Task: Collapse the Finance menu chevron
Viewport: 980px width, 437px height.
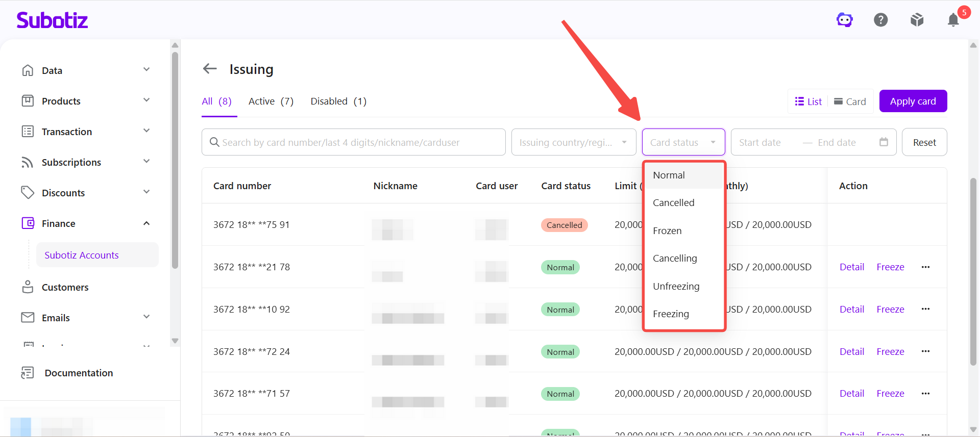Action: click(146, 223)
